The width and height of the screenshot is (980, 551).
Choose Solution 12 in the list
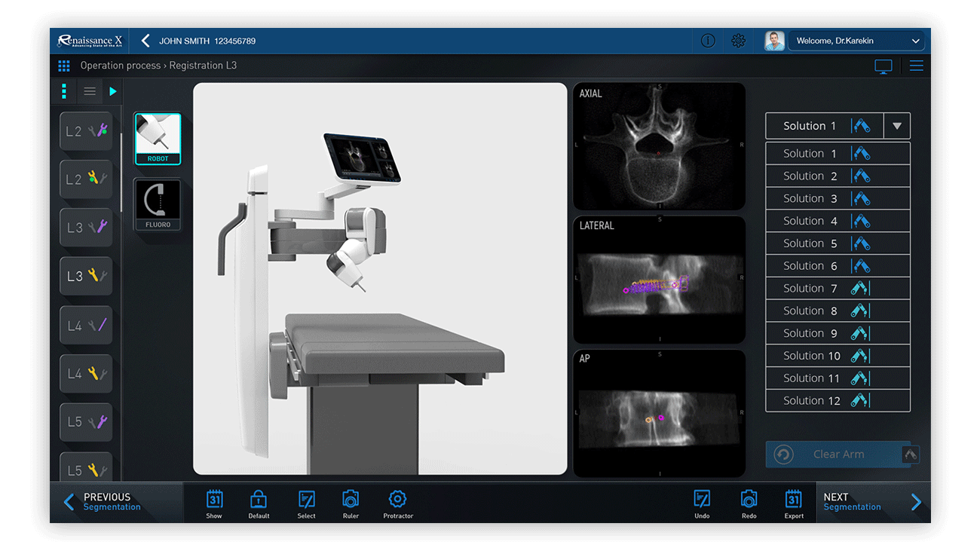tap(838, 400)
